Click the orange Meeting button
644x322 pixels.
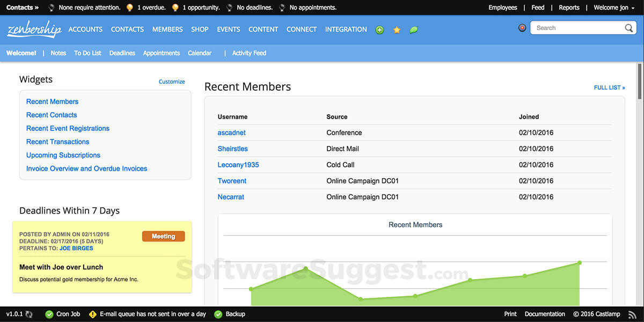pos(163,236)
